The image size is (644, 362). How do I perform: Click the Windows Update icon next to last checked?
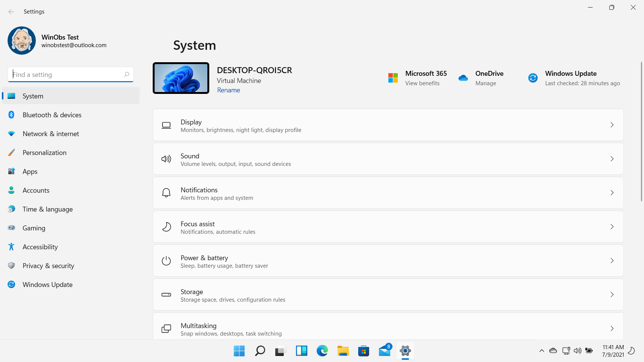click(532, 78)
